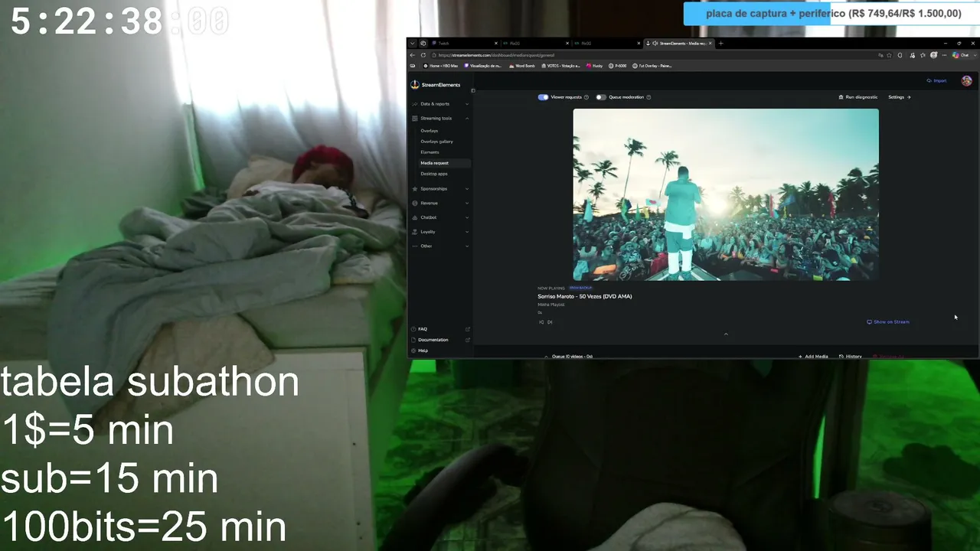The image size is (980, 551).
Task: Expand the Chatbot section chevron
Action: tap(467, 217)
